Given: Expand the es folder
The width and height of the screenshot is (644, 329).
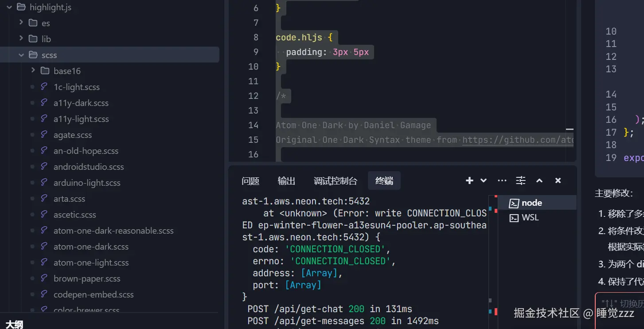Looking at the screenshot, I should pyautogui.click(x=21, y=22).
